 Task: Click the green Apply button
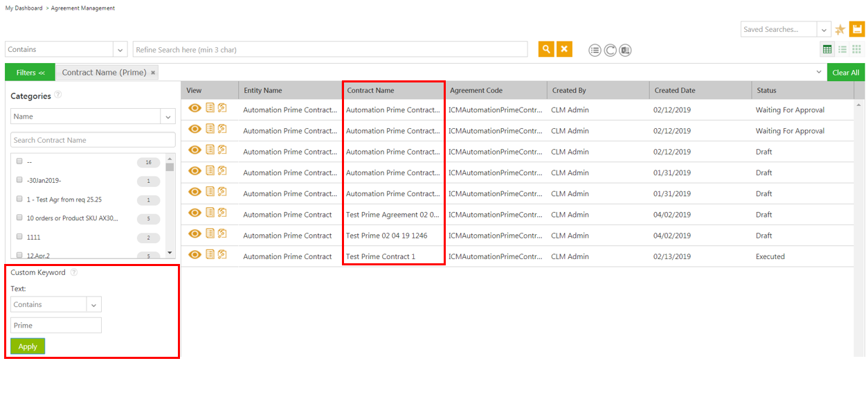[28, 346]
